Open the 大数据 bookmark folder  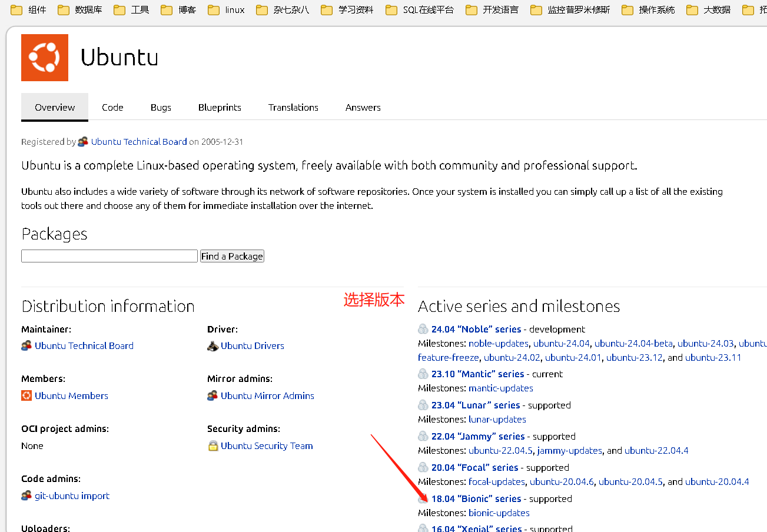pyautogui.click(x=709, y=10)
